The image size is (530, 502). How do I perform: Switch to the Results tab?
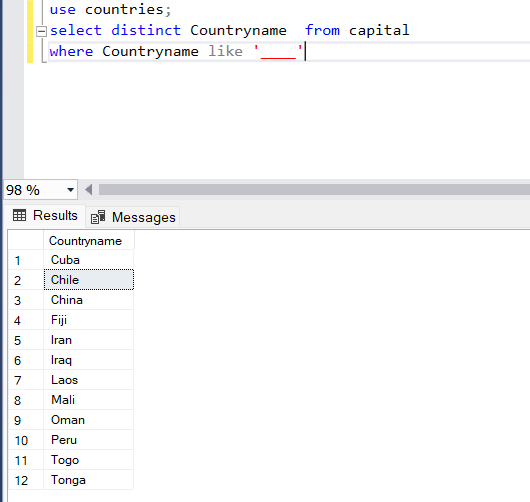[x=45, y=216]
